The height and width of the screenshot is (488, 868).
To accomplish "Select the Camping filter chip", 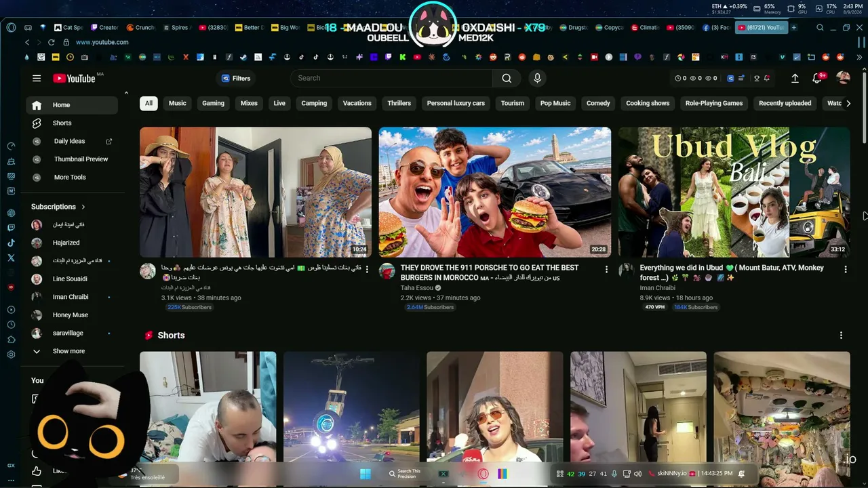I will pyautogui.click(x=314, y=103).
